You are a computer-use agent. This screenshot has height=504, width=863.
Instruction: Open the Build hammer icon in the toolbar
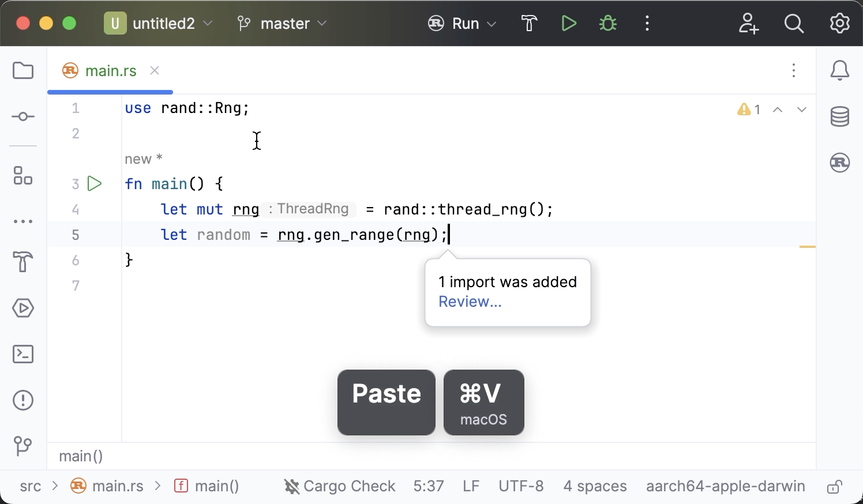click(x=528, y=23)
